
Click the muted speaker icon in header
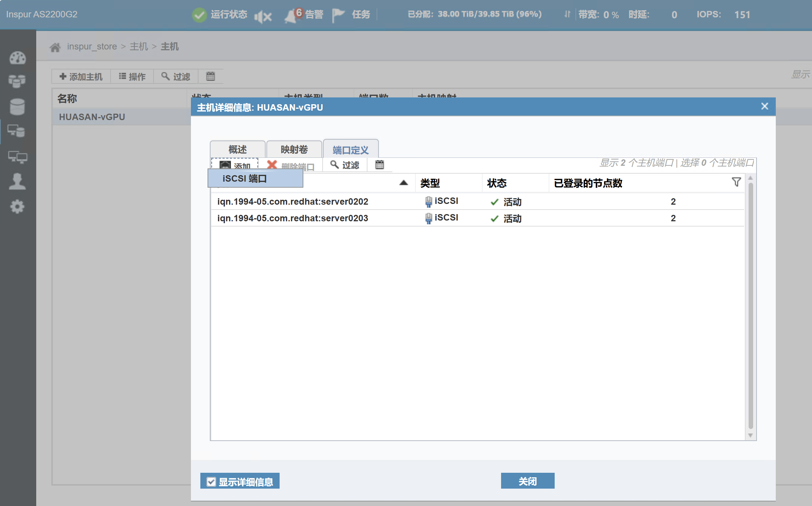(x=263, y=16)
